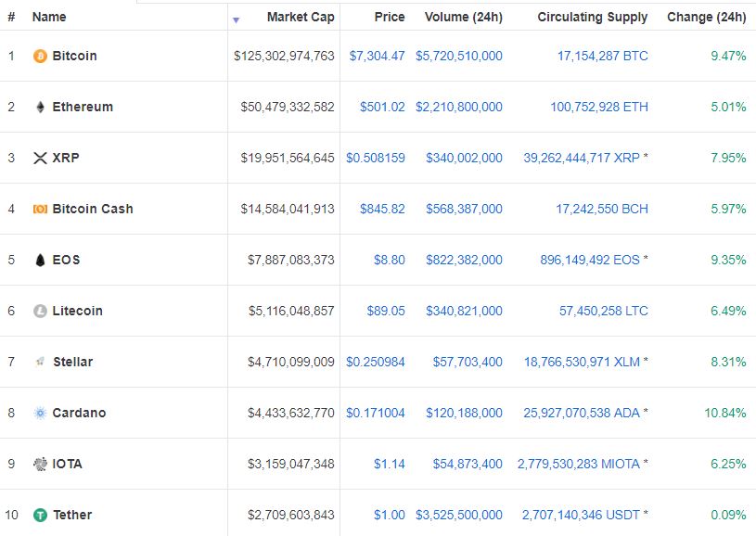Sort by Circulating Supply header
The height and width of the screenshot is (536, 756).
click(x=592, y=17)
